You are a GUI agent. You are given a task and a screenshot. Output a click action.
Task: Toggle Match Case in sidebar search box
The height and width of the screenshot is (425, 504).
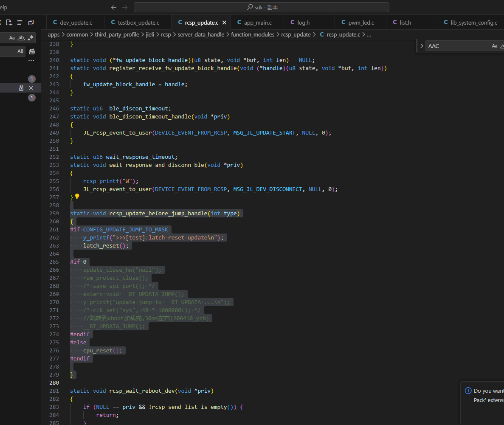tap(12, 38)
